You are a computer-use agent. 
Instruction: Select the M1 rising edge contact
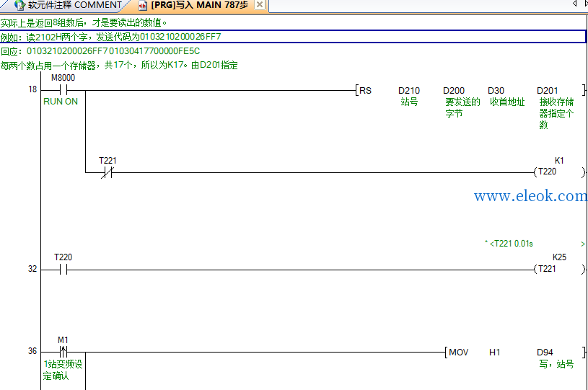point(63,353)
